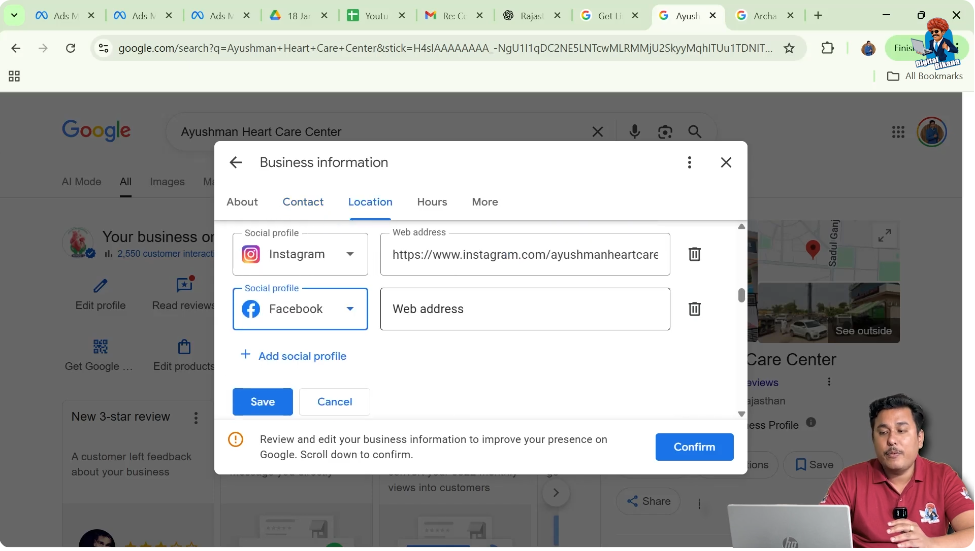Open options for New 3-star review
Screen dimensions: 975x551
coord(196,418)
